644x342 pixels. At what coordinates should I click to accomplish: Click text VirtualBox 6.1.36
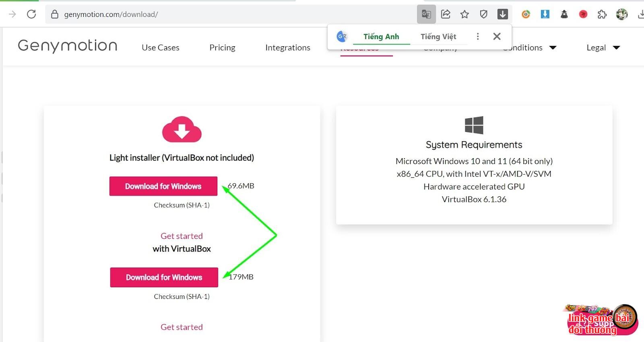(474, 199)
